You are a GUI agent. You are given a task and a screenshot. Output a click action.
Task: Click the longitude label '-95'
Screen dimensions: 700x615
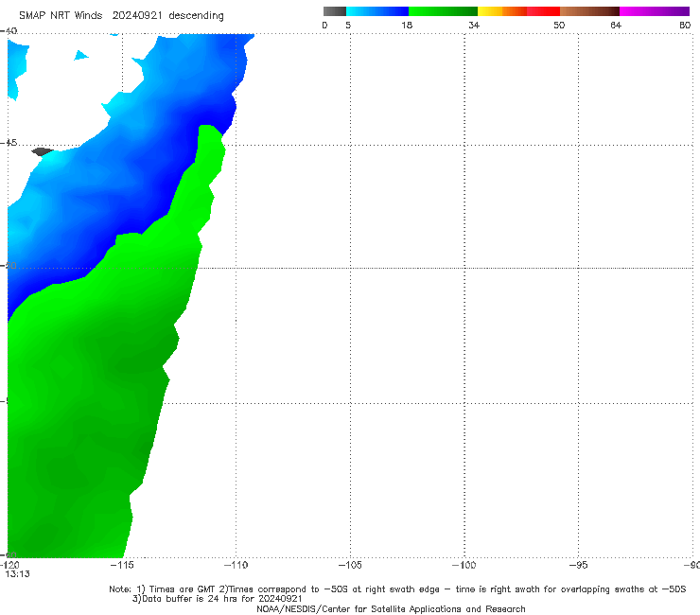578,565
